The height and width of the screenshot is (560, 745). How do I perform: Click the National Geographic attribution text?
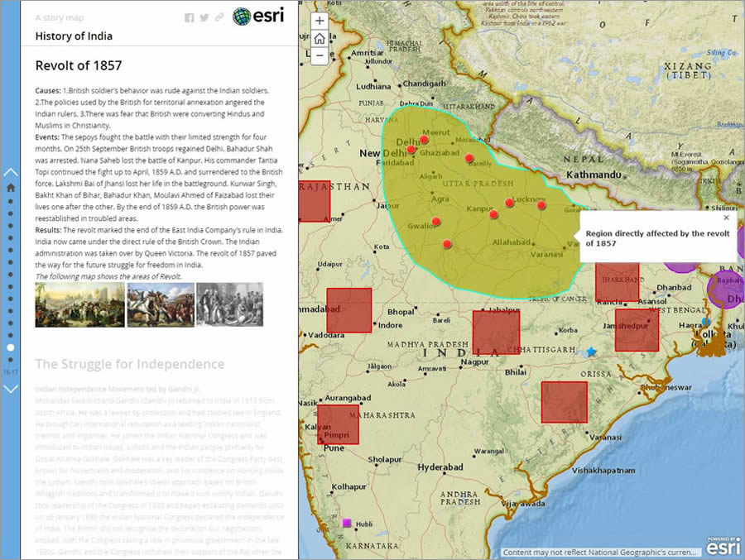[601, 553]
